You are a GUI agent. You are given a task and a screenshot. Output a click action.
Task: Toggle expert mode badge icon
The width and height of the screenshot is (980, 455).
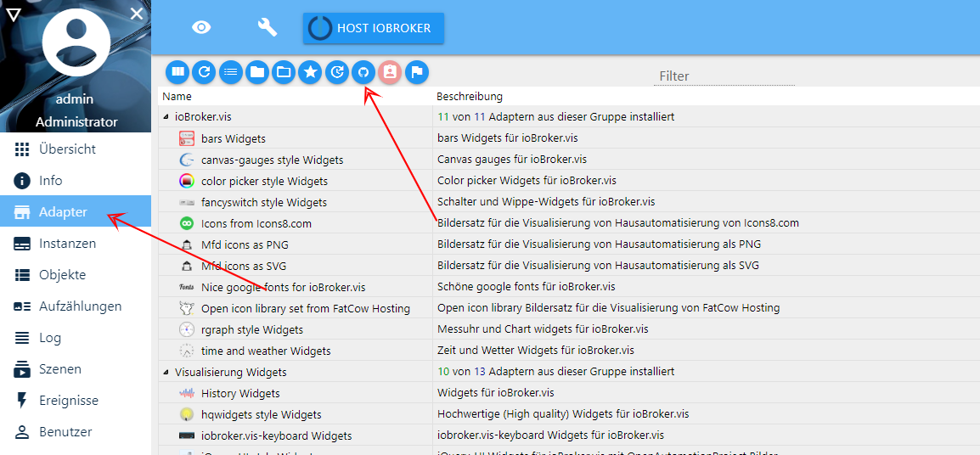tap(390, 72)
